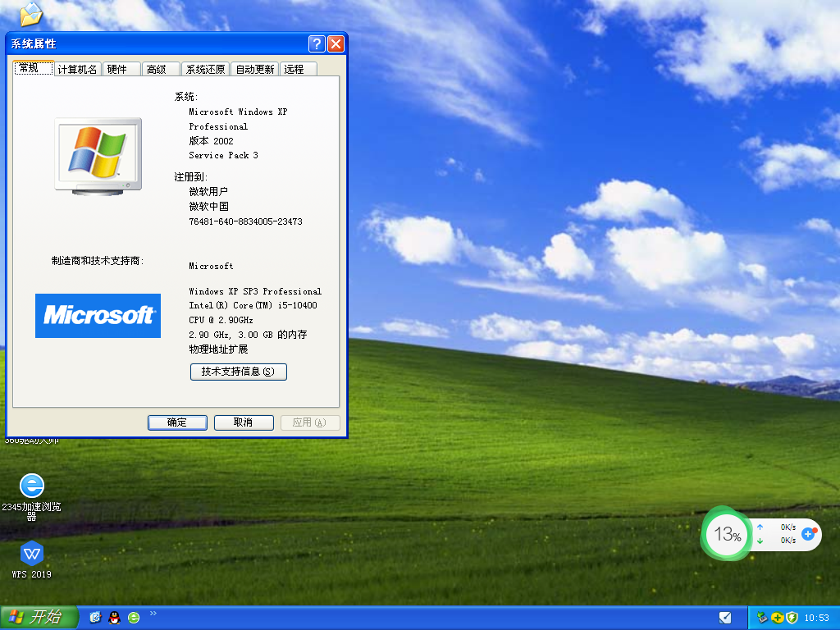Click the help question mark button

(317, 44)
